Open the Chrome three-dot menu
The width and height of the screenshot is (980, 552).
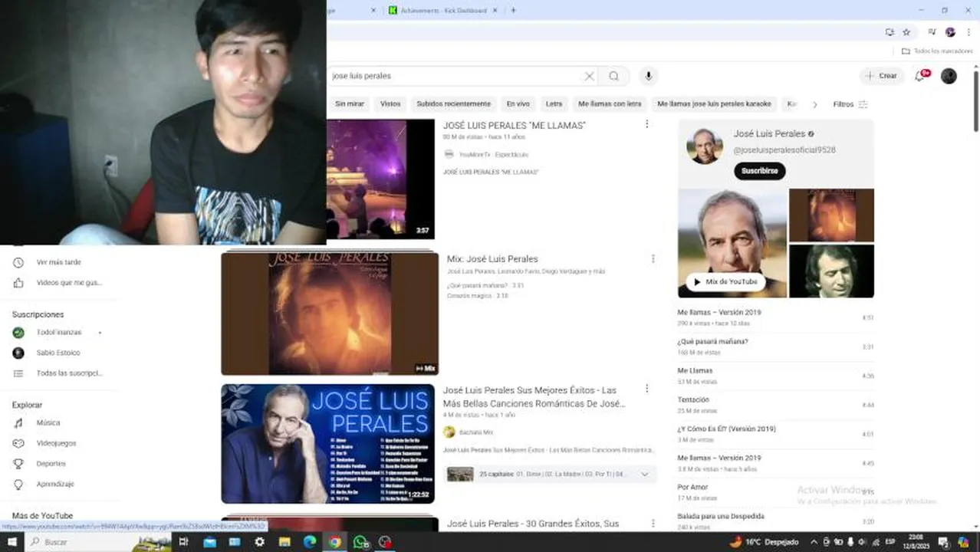point(968,32)
